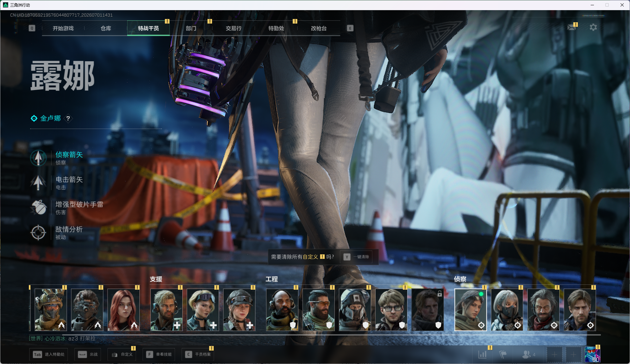Click the 干员档案 button
Screen dimensions: 630x364
pos(198,354)
